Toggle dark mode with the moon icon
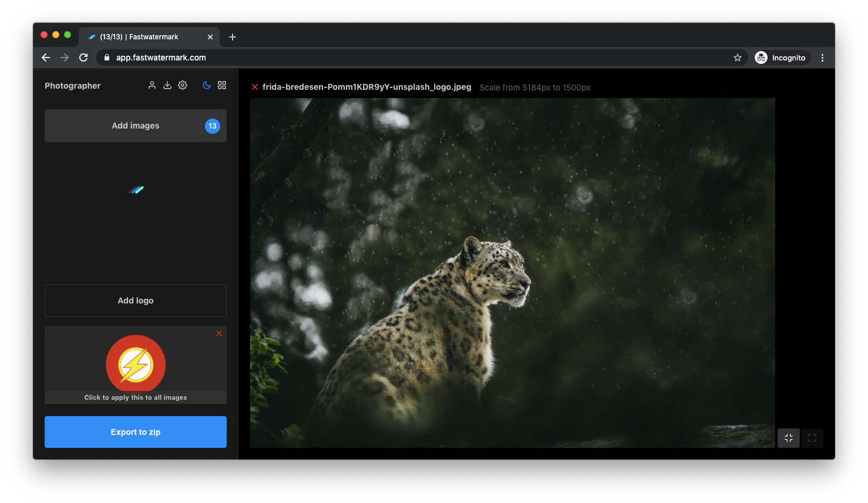This screenshot has height=503, width=868. (206, 85)
